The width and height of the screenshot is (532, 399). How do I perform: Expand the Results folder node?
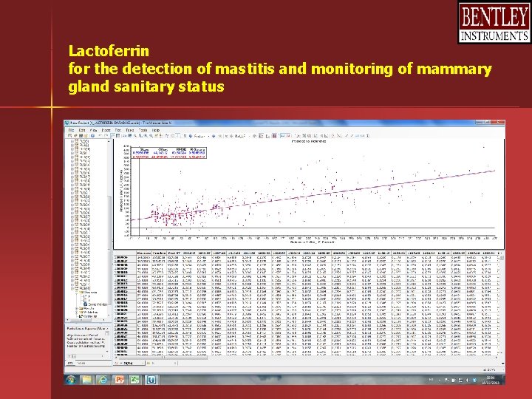coord(76,308)
